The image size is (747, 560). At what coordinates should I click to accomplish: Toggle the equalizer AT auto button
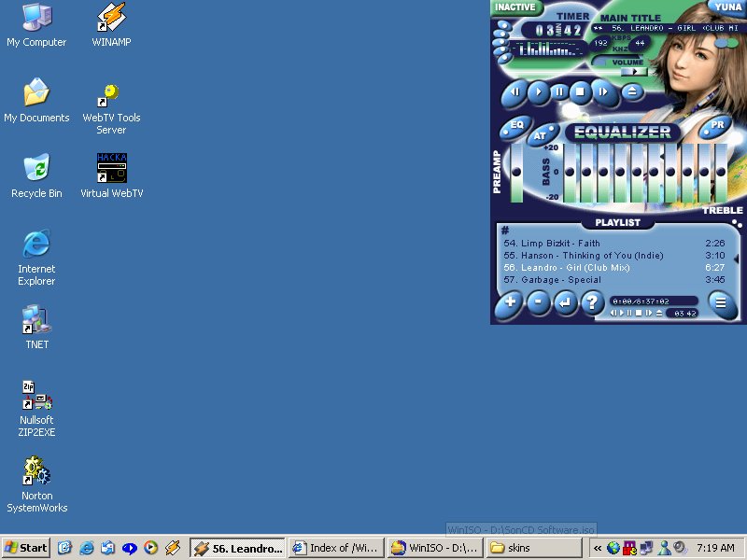point(540,136)
